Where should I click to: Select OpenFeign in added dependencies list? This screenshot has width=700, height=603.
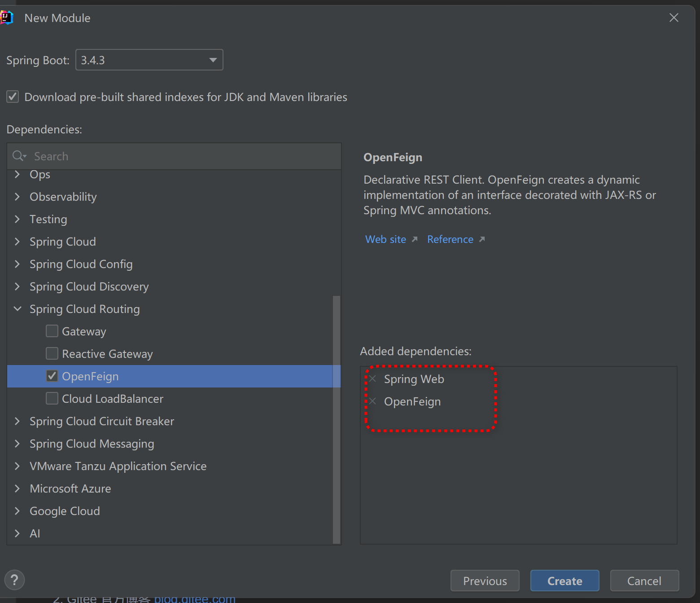(x=412, y=401)
